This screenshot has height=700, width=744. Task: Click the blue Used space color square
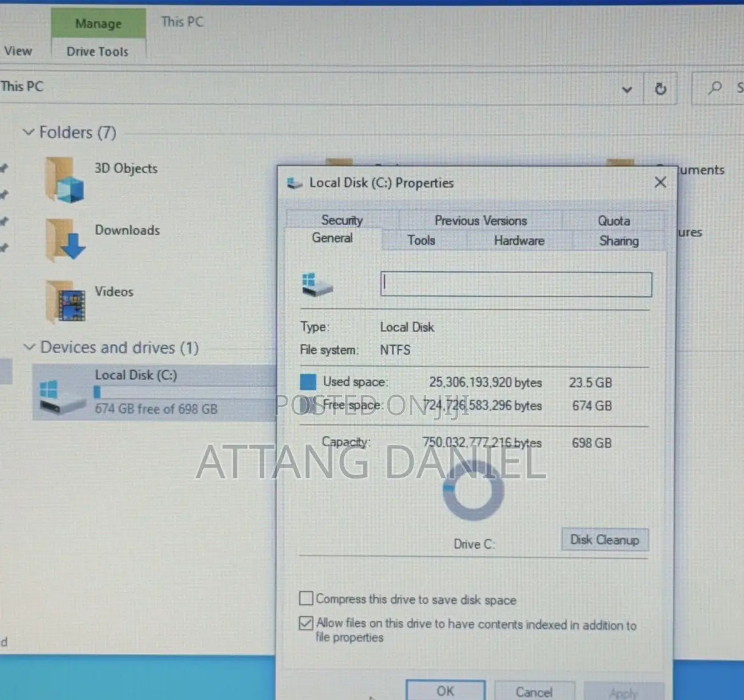pos(308,381)
